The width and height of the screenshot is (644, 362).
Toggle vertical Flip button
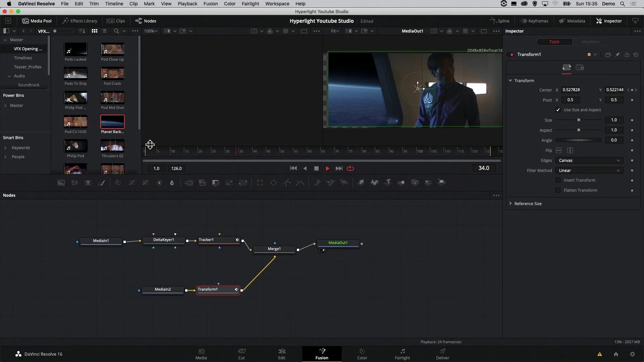(570, 150)
